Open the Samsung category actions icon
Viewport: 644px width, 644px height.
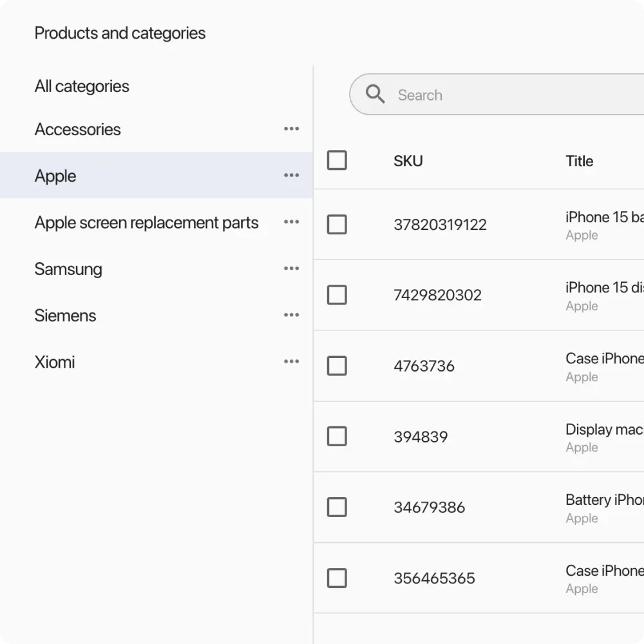pyautogui.click(x=291, y=268)
